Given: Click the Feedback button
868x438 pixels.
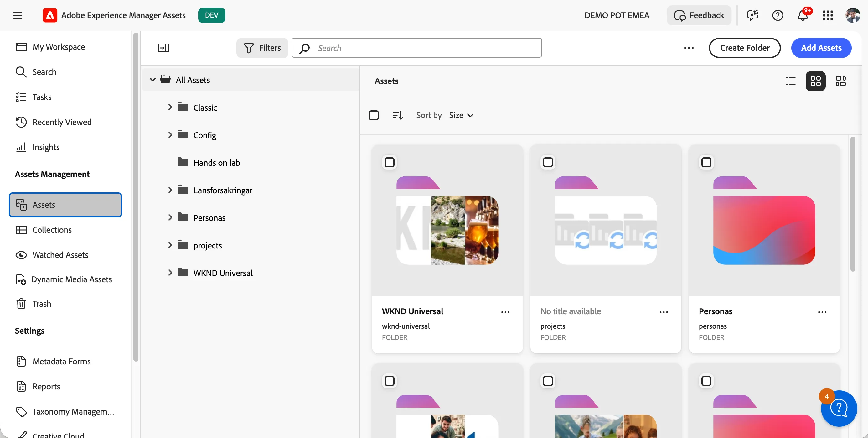Looking at the screenshot, I should pyautogui.click(x=699, y=15).
